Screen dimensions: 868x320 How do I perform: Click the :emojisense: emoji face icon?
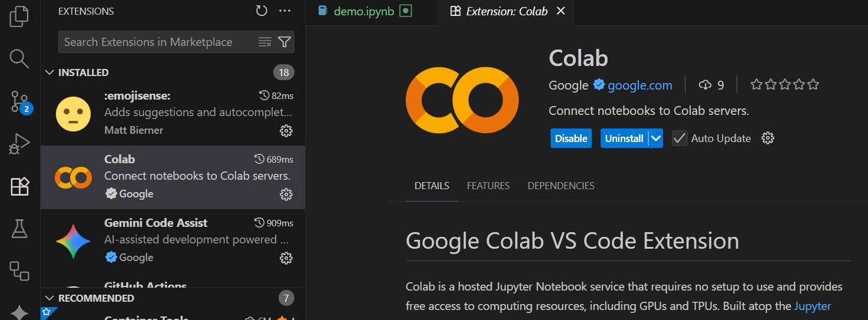[x=73, y=114]
